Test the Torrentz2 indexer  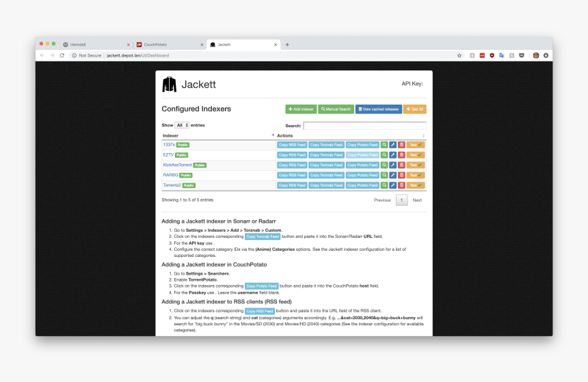pyautogui.click(x=416, y=185)
